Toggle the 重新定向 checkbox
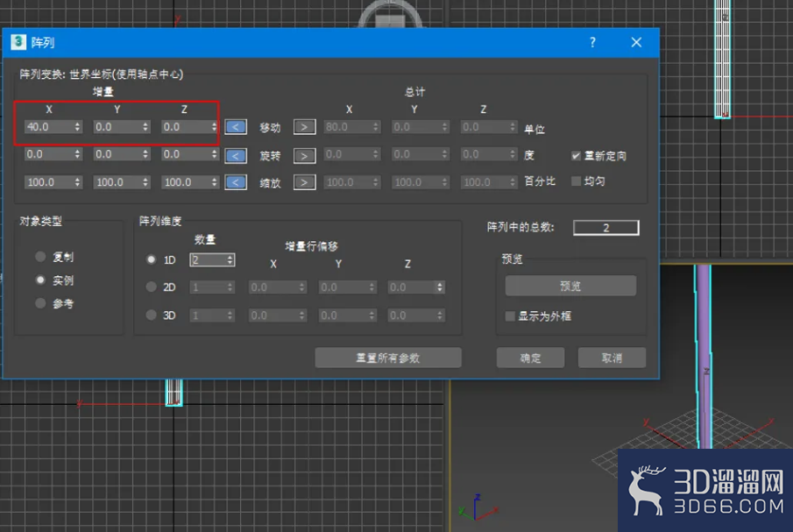The width and height of the screenshot is (793, 532). click(576, 156)
